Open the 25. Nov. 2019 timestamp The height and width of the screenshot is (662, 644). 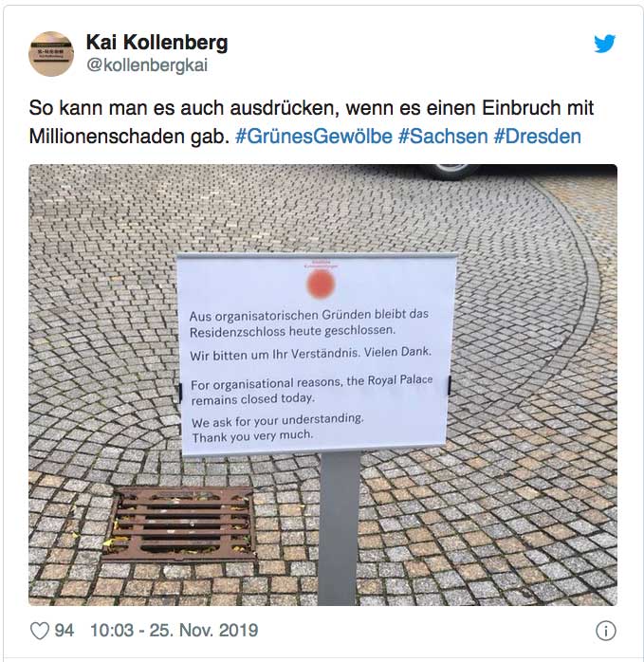[174, 631]
